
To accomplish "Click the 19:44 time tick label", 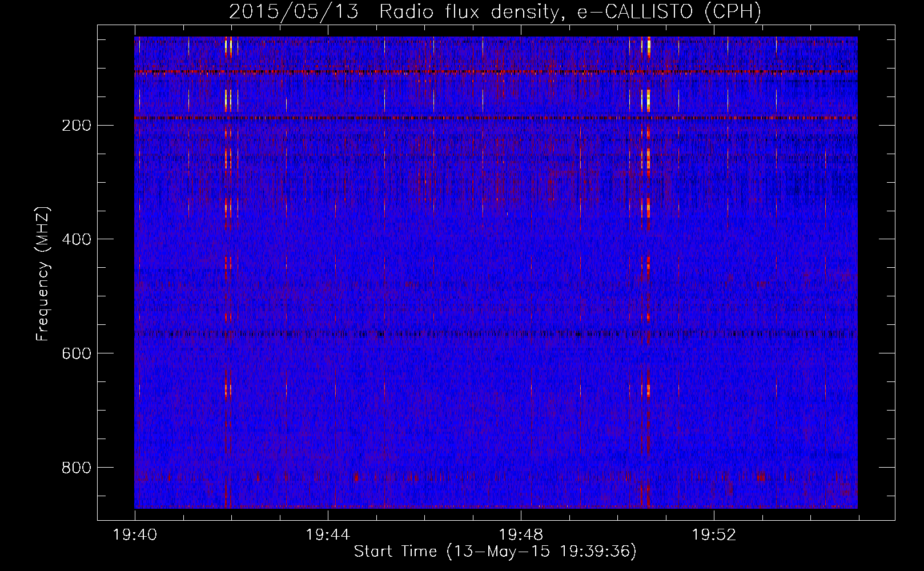I will tap(328, 535).
